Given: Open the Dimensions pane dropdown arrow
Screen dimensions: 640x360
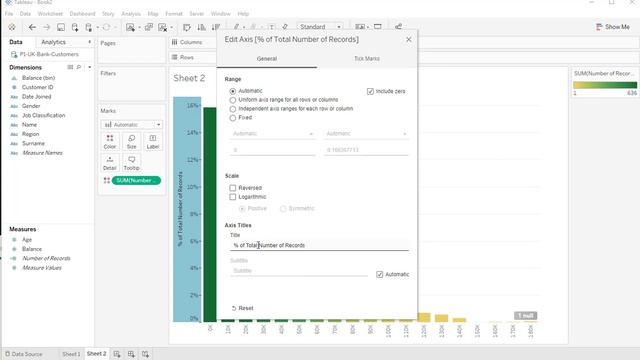Looking at the screenshot, I should coord(89,67).
